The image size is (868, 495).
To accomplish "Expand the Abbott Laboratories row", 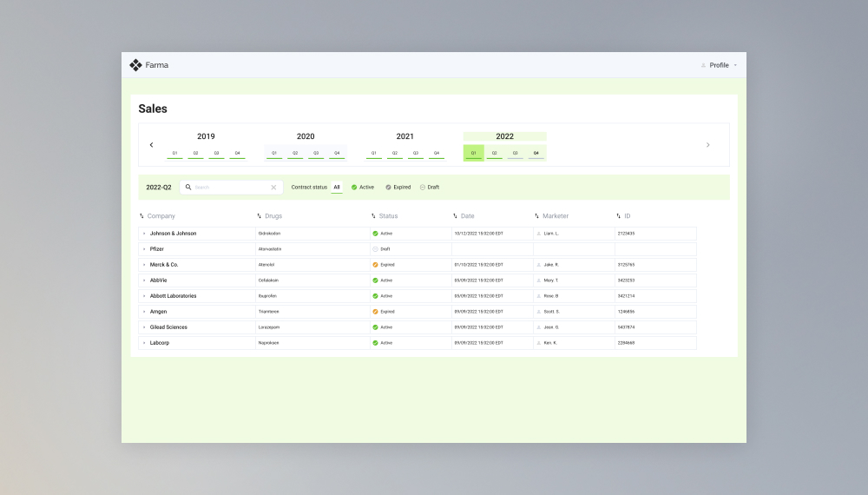I will click(144, 296).
